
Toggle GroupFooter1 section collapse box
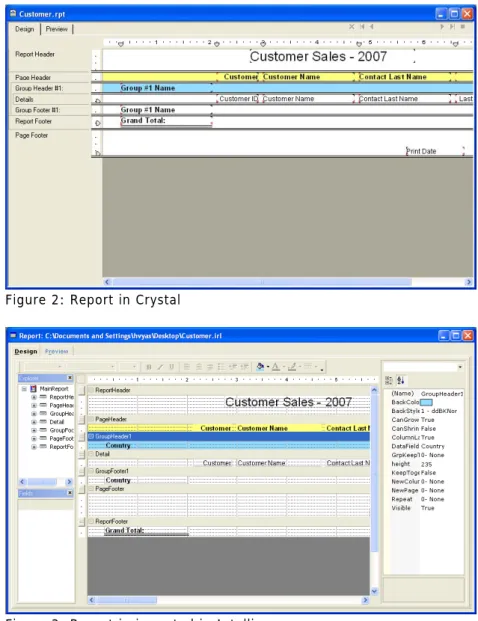[x=91, y=471]
